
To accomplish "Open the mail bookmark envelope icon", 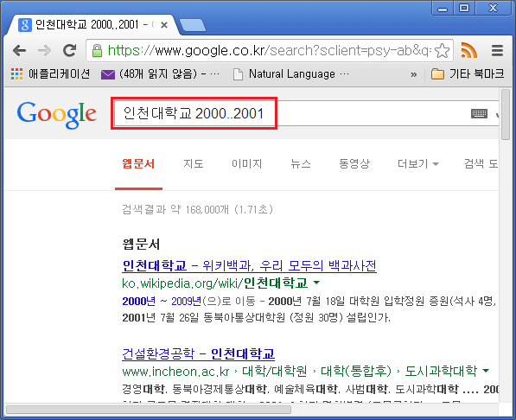I will point(108,74).
